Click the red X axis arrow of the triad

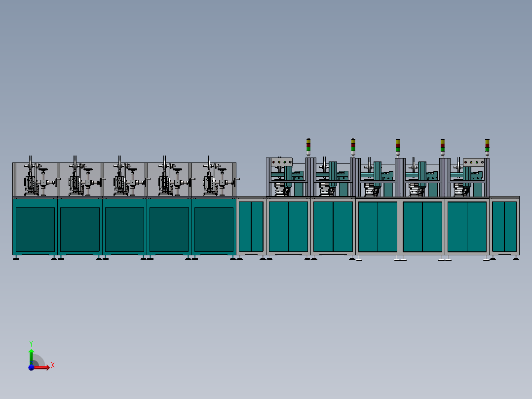click(41, 367)
